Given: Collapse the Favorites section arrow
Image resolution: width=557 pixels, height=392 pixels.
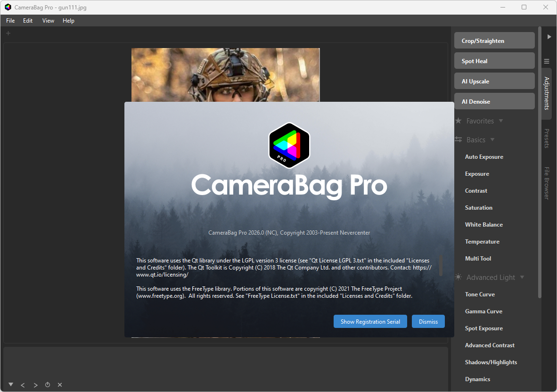Looking at the screenshot, I should point(501,121).
